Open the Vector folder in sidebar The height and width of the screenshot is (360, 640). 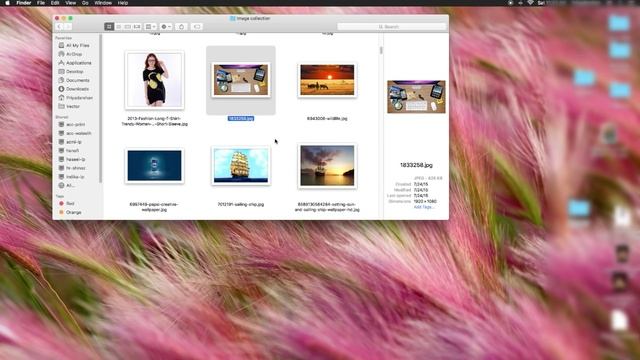74,106
